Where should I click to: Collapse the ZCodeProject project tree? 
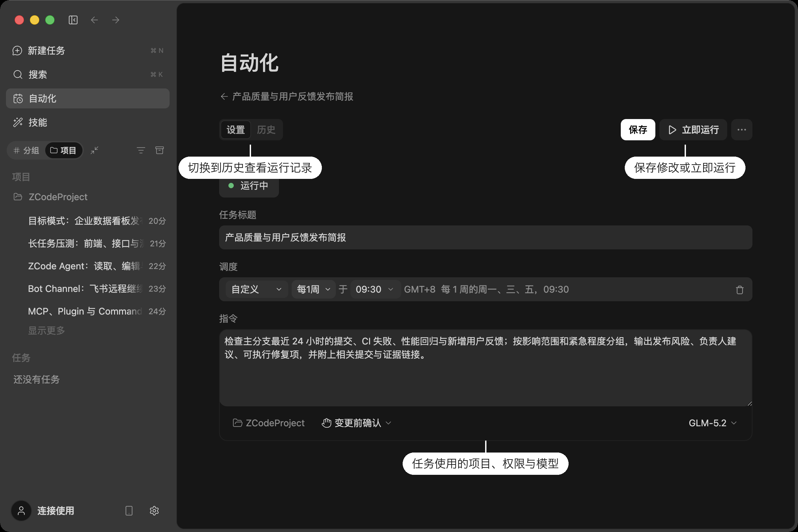58,197
